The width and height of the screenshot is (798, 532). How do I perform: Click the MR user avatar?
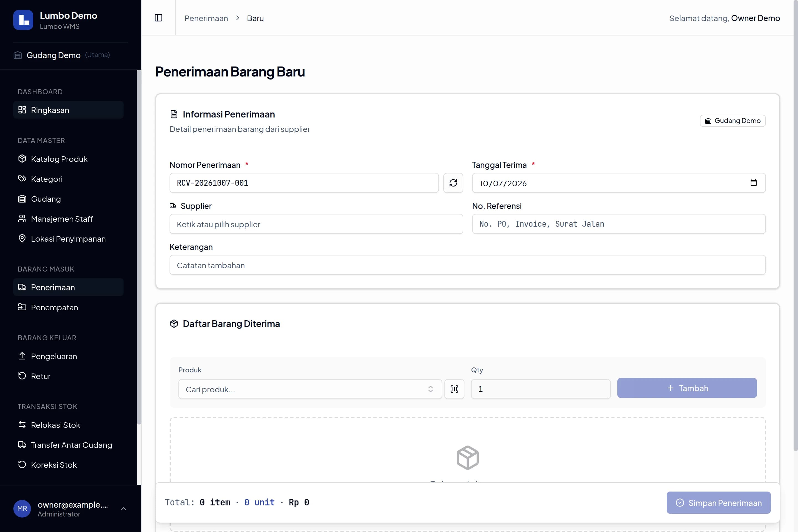tap(22, 509)
